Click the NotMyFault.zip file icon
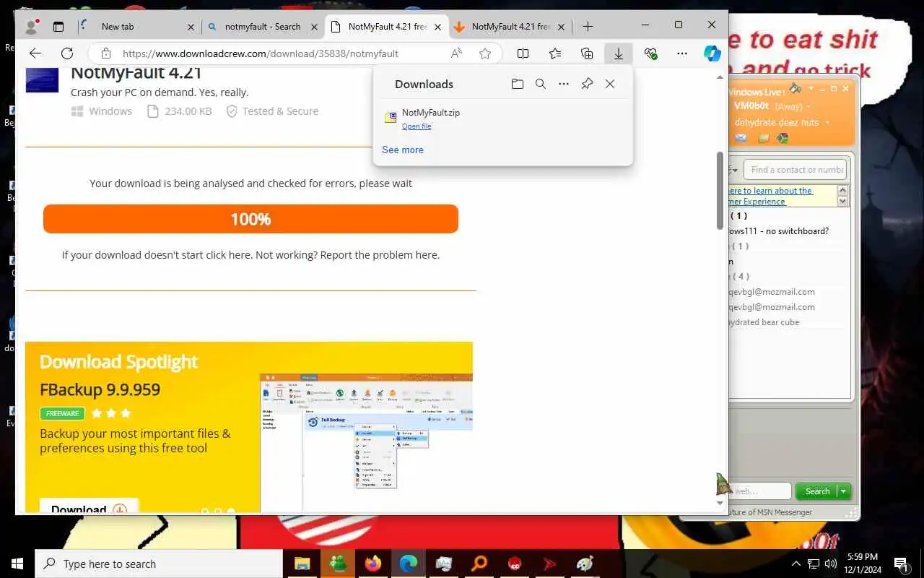924x578 pixels. (x=391, y=118)
